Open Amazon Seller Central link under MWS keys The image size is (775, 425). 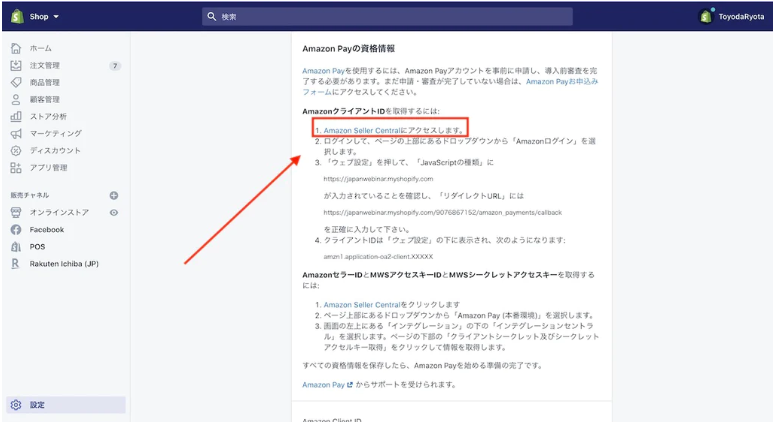point(362,304)
